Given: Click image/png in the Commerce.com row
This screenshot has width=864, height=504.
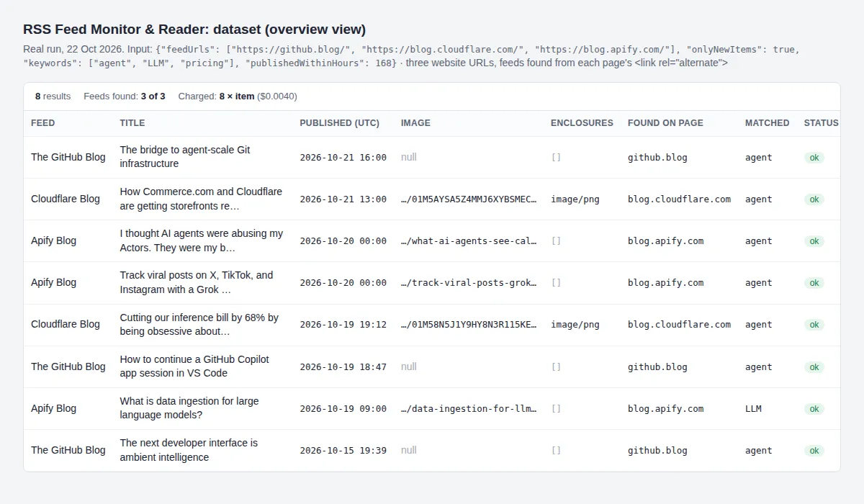Looking at the screenshot, I should (575, 199).
